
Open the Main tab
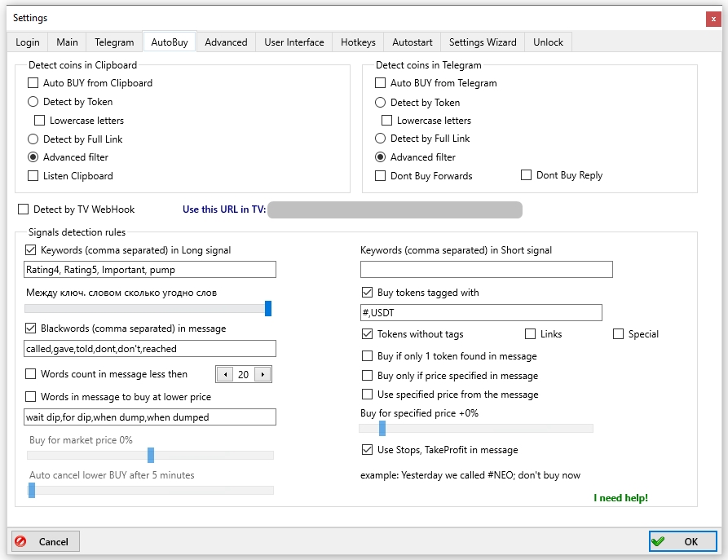tap(68, 42)
